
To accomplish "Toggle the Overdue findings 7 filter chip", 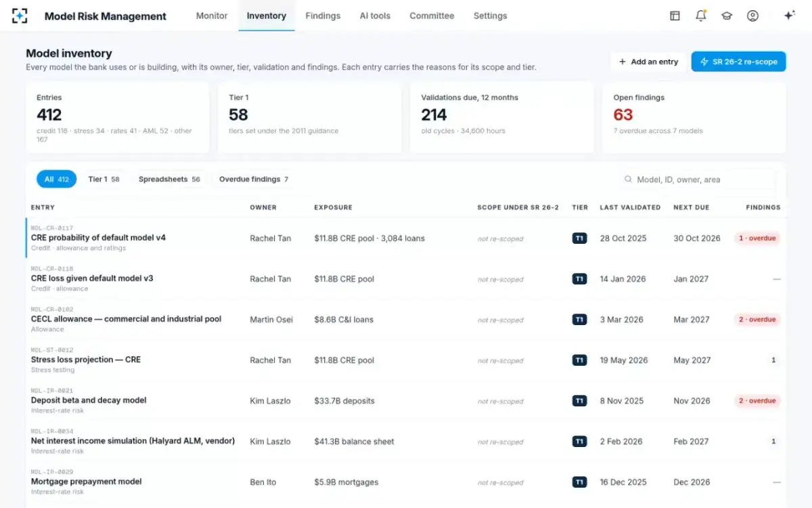I will click(x=254, y=179).
